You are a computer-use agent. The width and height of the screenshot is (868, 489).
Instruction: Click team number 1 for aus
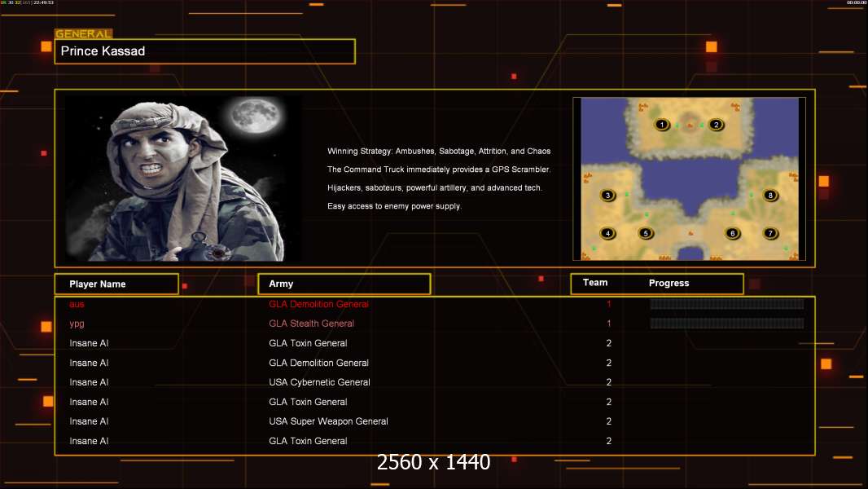coord(609,304)
